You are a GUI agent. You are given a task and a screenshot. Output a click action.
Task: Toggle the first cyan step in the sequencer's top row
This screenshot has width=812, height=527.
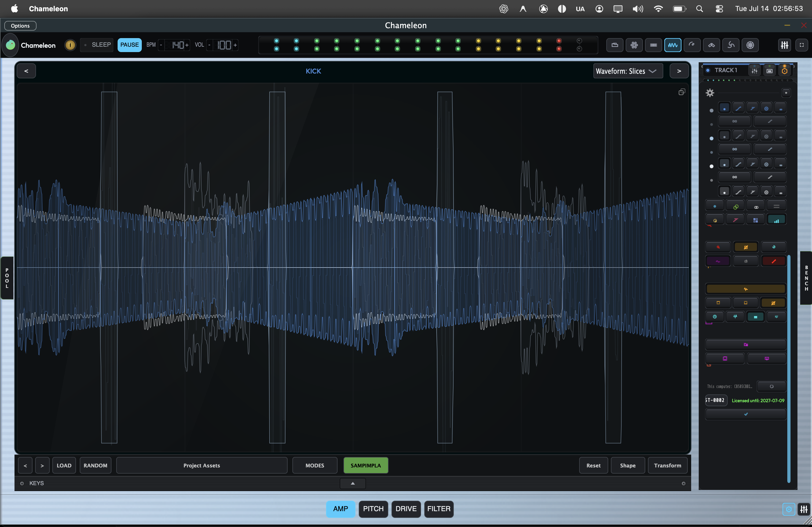[x=276, y=41]
